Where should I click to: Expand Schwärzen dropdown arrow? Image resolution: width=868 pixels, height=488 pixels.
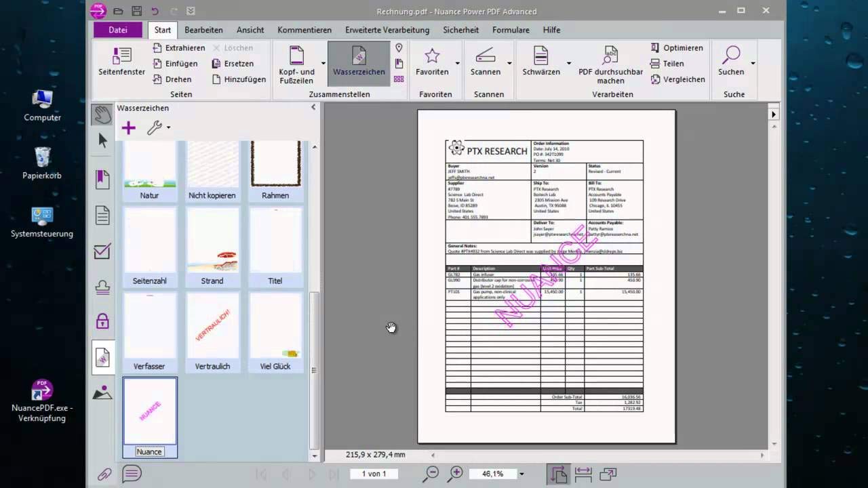point(569,64)
